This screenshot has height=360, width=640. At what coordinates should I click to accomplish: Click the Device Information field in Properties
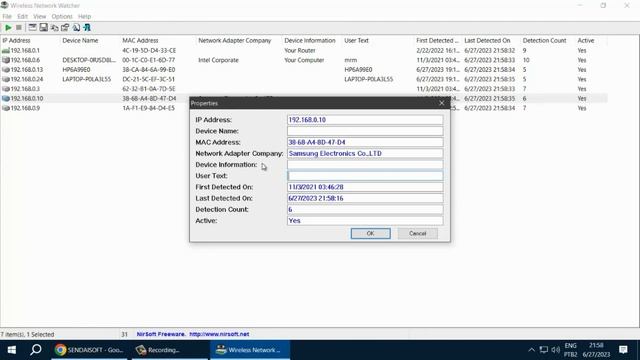[365, 164]
